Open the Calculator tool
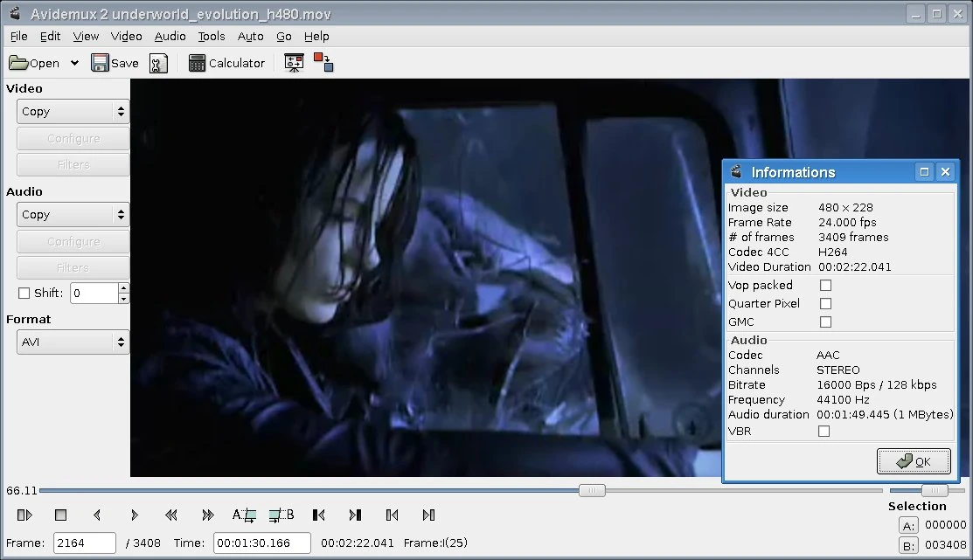 226,62
